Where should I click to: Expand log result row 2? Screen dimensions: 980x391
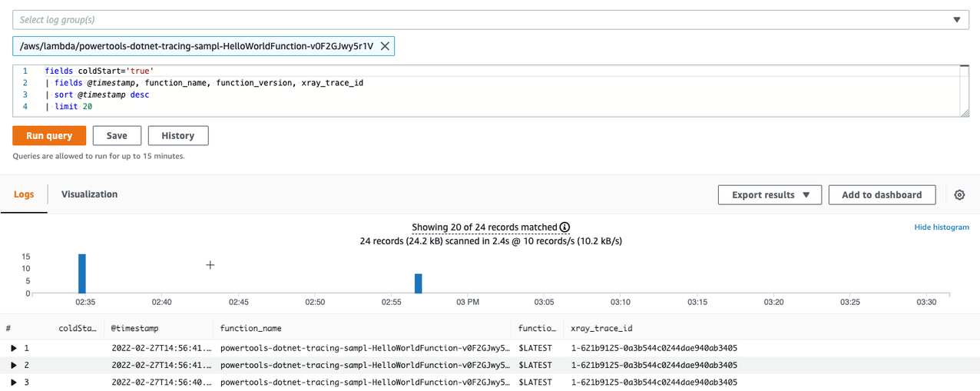click(x=14, y=365)
